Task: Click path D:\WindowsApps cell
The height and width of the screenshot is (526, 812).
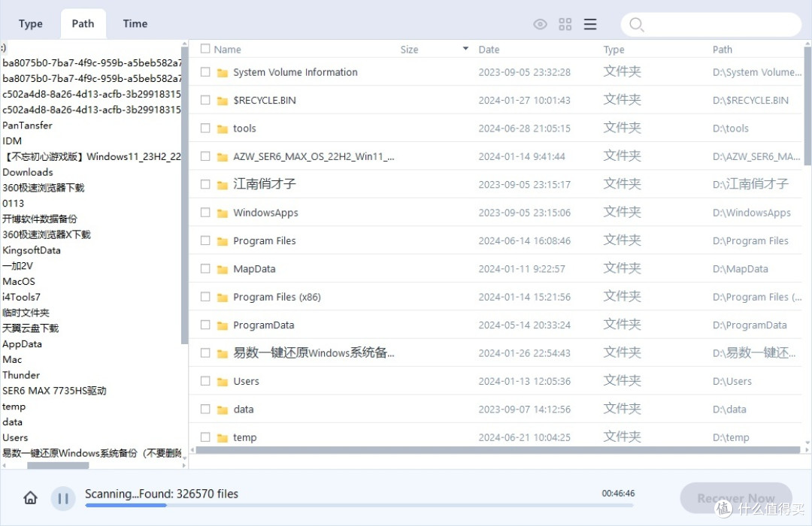Action: pos(751,213)
